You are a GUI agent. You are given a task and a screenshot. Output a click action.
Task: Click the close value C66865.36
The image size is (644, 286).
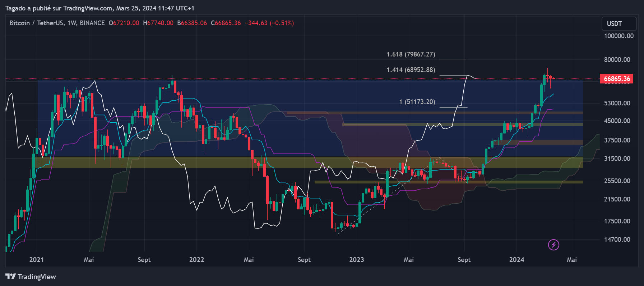(x=226, y=23)
